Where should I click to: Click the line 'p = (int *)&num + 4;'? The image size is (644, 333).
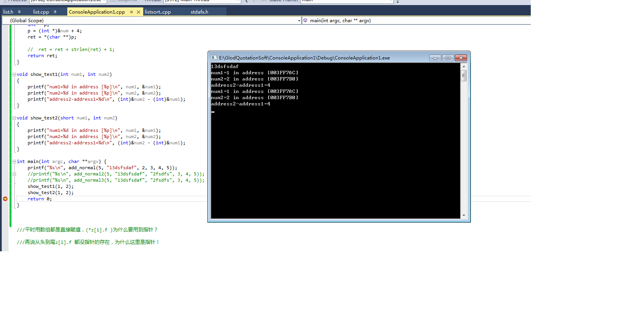click(54, 31)
